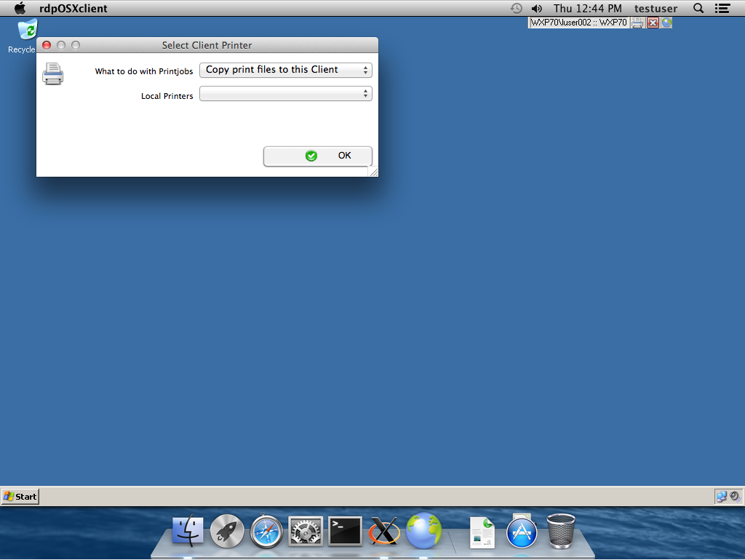This screenshot has width=745, height=560.
Task: Click the session name field WXP70\luser002
Action: pyautogui.click(x=578, y=23)
